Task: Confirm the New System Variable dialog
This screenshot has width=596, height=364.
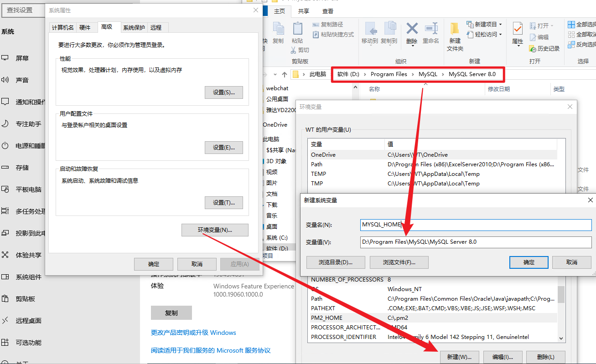Action: pyautogui.click(x=529, y=262)
